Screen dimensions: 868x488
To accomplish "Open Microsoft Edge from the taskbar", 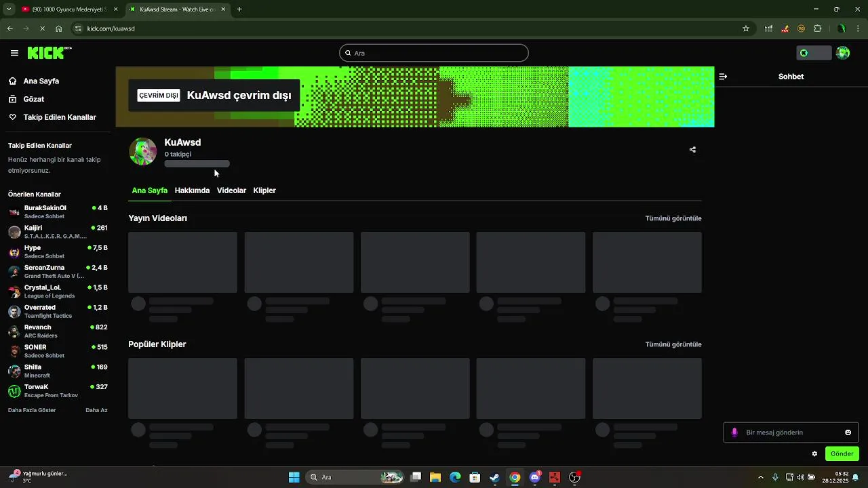I will (455, 477).
